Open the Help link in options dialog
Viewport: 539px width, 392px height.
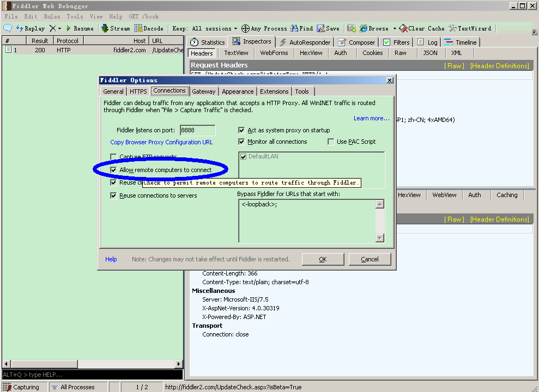[x=111, y=259]
